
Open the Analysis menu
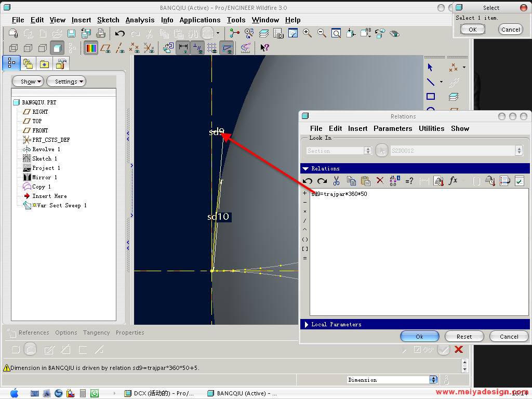140,20
